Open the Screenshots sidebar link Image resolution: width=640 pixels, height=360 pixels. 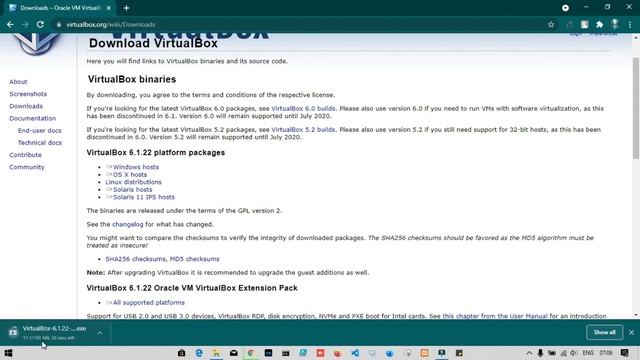click(28, 94)
